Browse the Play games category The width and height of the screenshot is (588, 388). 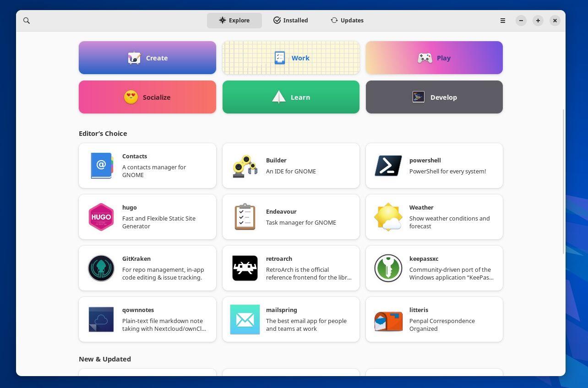point(434,58)
